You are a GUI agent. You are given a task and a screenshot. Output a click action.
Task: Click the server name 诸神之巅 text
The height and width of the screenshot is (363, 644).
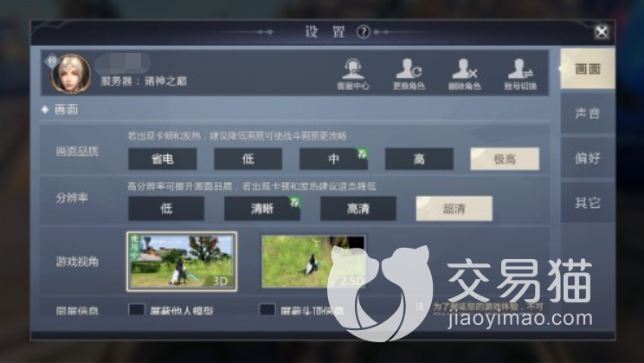coord(166,81)
